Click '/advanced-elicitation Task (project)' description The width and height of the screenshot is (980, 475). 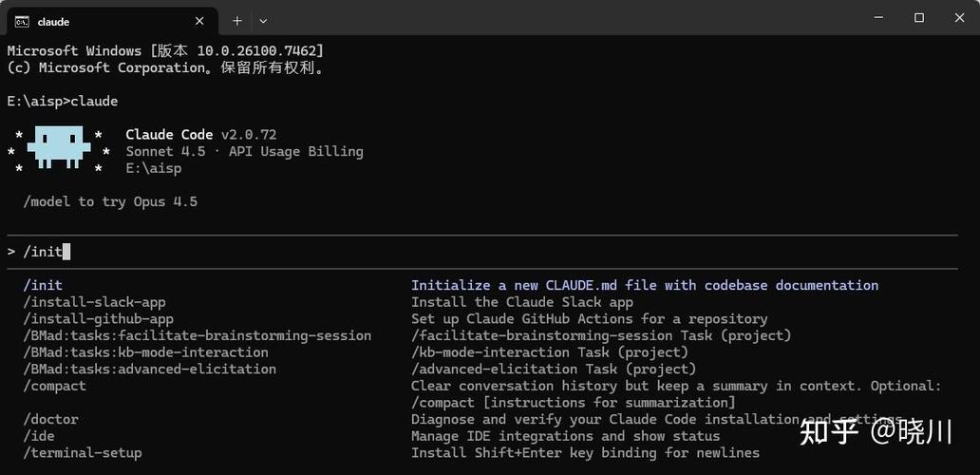point(553,370)
